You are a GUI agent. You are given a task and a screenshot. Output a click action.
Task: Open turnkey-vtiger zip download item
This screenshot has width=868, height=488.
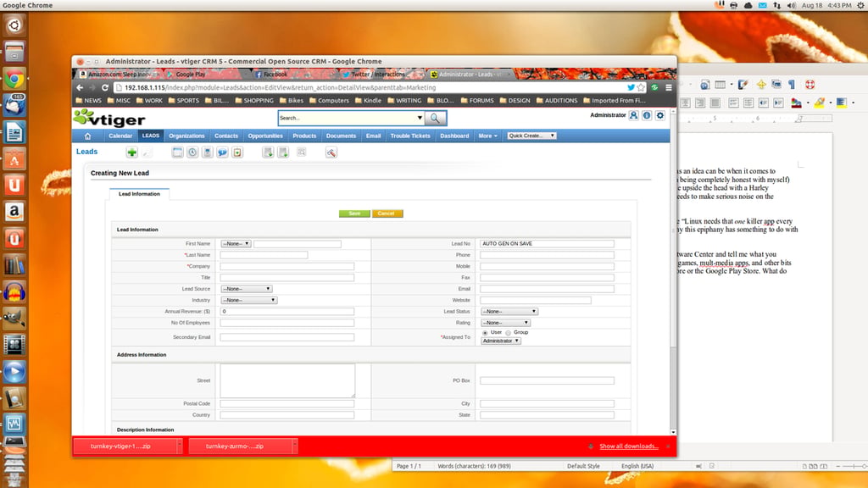coord(125,446)
